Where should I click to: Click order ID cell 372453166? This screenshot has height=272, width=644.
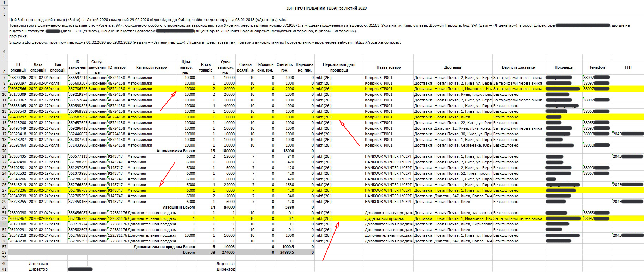(x=77, y=202)
